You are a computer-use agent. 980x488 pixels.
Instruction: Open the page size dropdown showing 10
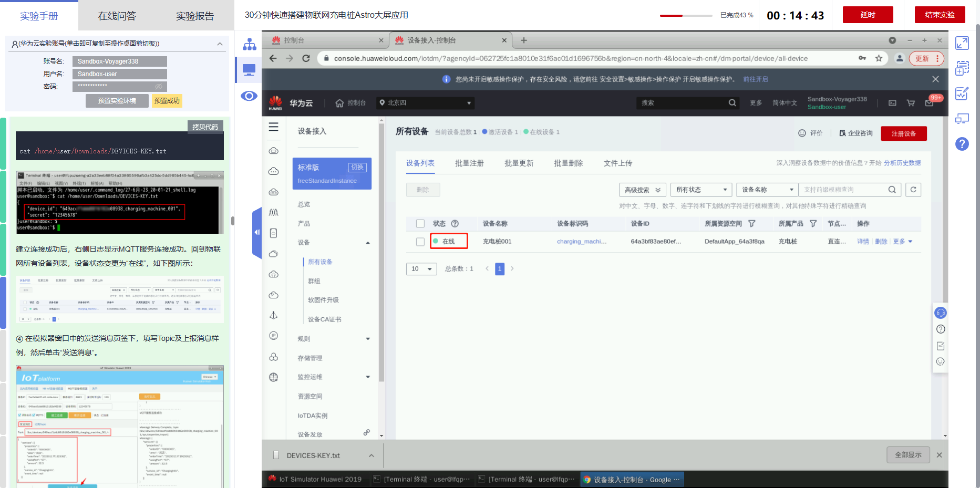pos(421,268)
